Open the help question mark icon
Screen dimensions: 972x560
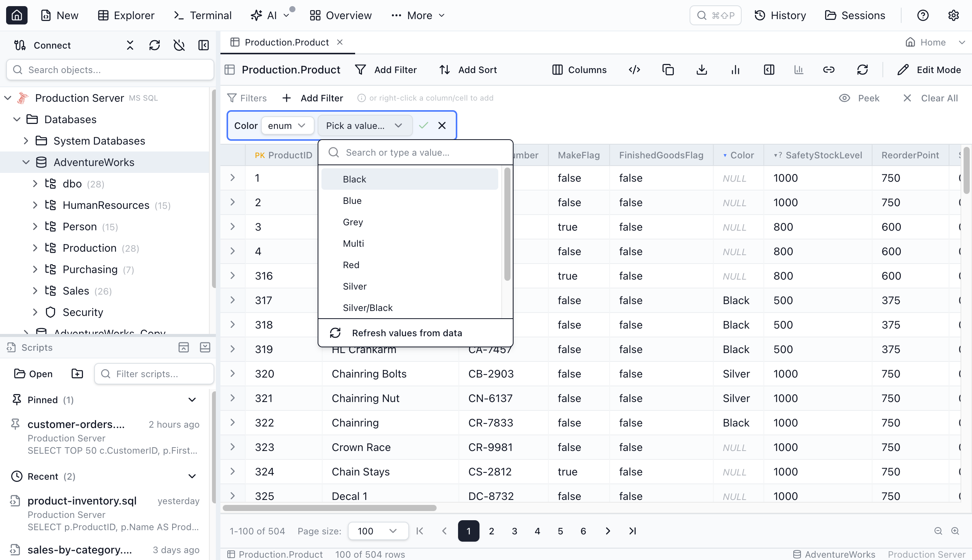pos(923,15)
